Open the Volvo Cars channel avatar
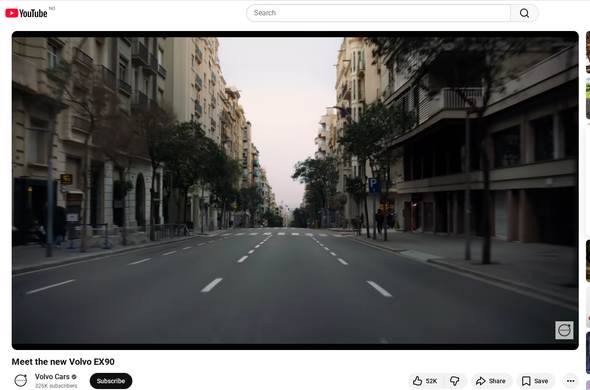 (21, 381)
